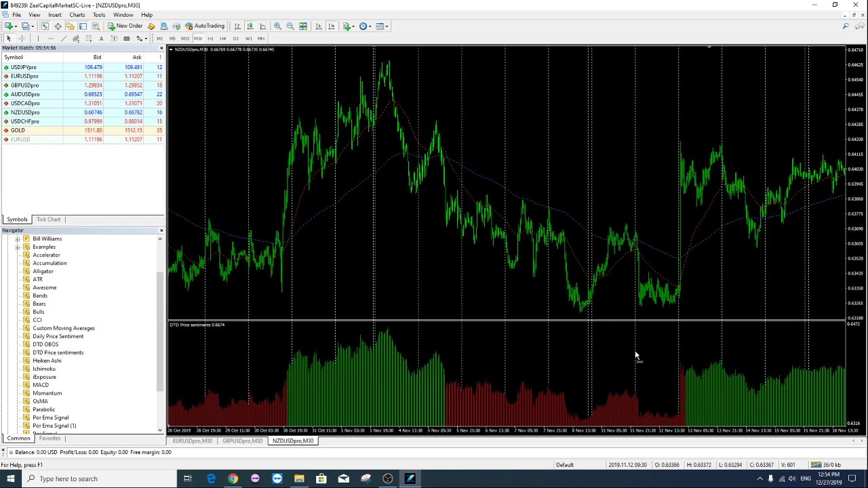This screenshot has height=488, width=868.
Task: Open the chat bubble icon at top right
Action: click(859, 26)
